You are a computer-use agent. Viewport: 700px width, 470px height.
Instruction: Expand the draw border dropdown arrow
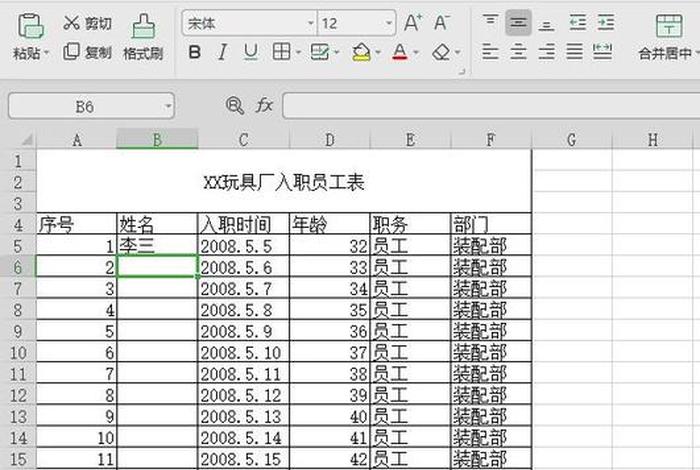pos(337,53)
